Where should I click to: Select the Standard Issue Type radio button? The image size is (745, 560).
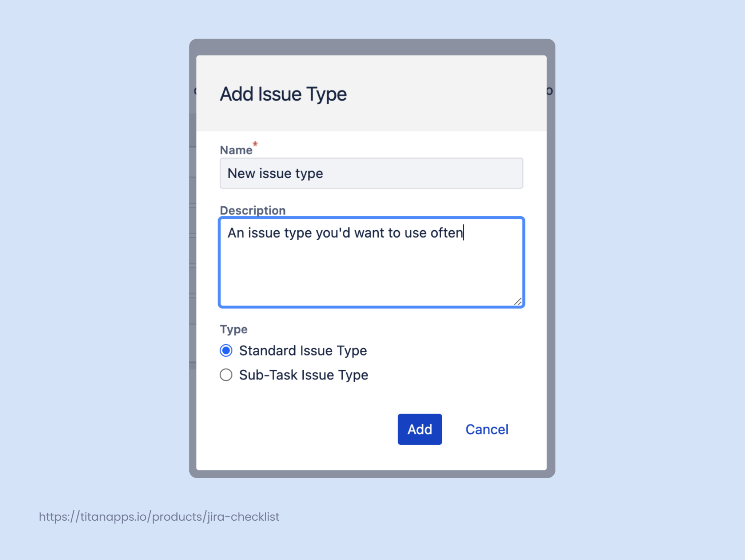point(226,350)
